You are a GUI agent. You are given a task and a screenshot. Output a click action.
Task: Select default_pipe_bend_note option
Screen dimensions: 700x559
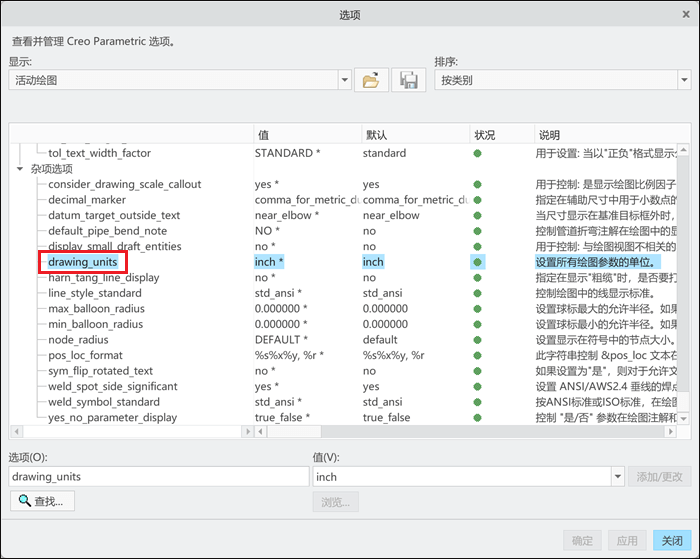pos(107,231)
